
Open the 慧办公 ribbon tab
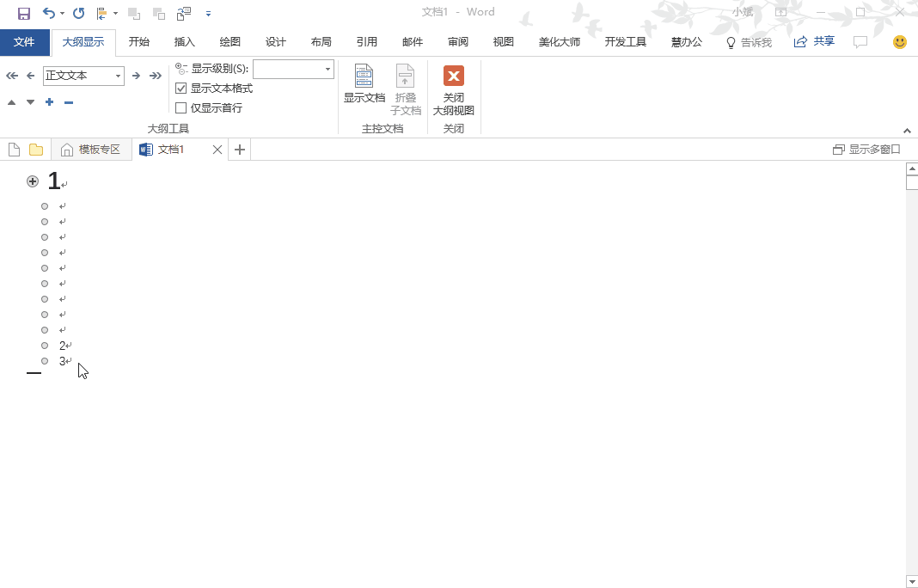(687, 42)
